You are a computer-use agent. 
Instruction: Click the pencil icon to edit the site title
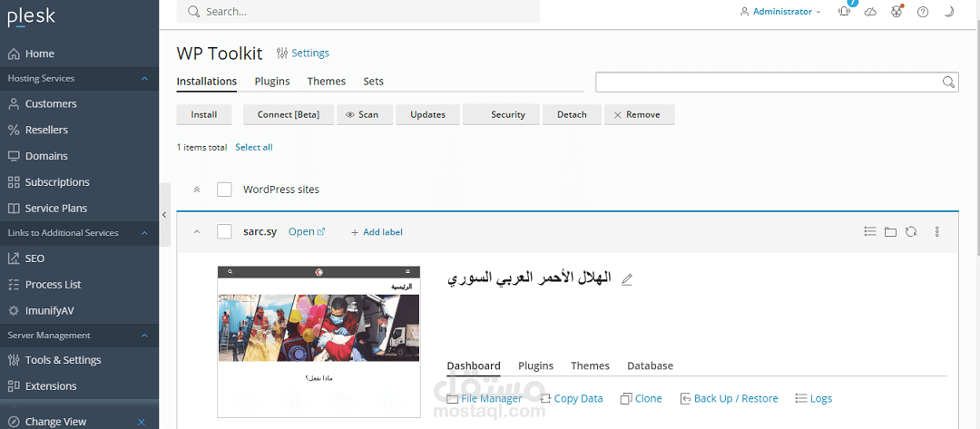pyautogui.click(x=627, y=279)
